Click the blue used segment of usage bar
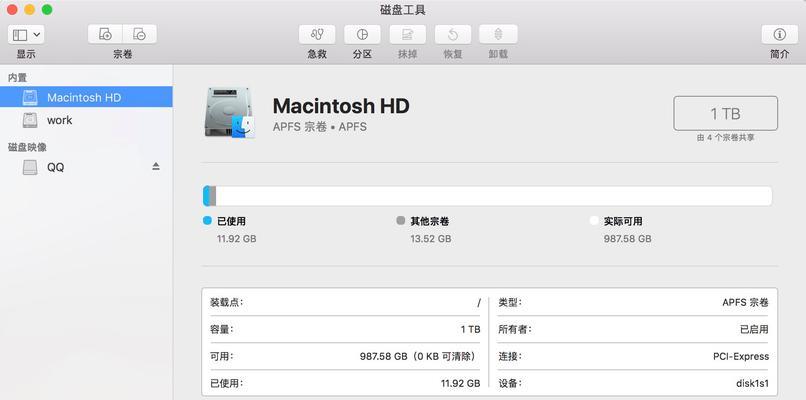Image resolution: width=806 pixels, height=400 pixels. (x=207, y=196)
